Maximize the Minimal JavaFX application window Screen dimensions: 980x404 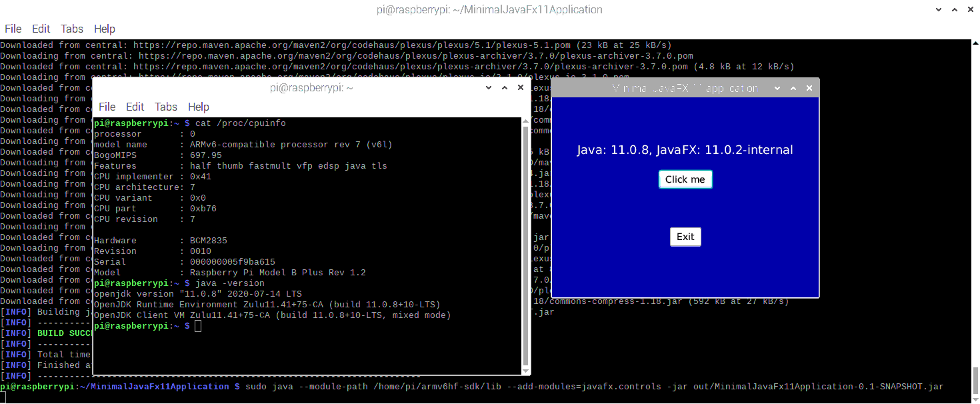coord(793,89)
